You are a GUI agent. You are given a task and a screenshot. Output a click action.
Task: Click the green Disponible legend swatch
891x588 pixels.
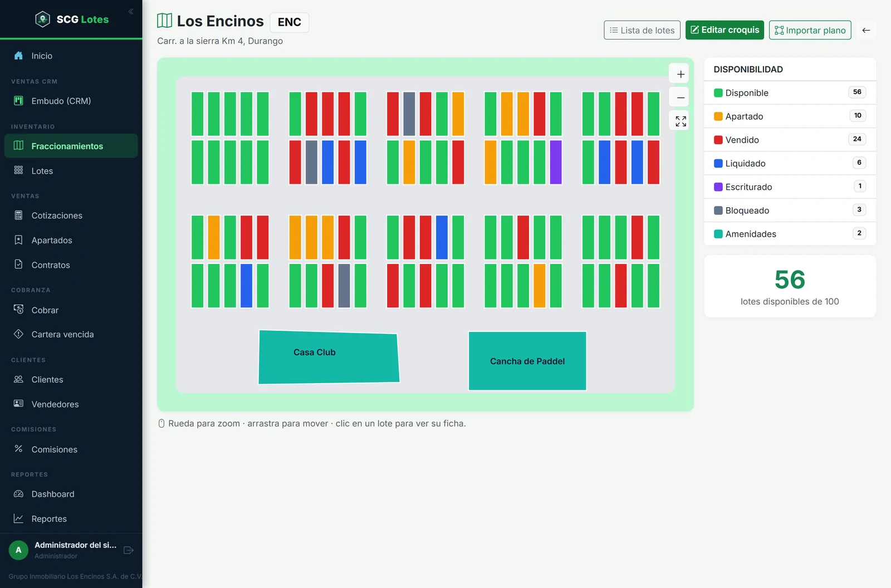tap(718, 93)
